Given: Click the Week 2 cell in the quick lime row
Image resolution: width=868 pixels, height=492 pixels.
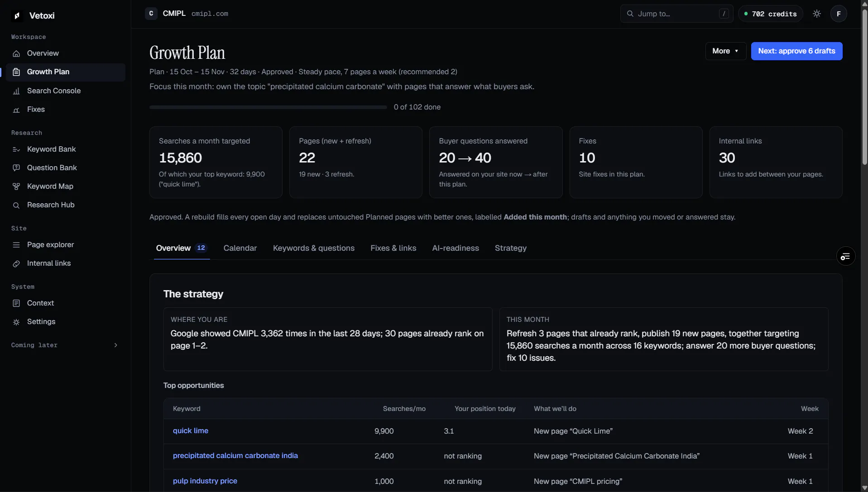Looking at the screenshot, I should tap(800, 431).
